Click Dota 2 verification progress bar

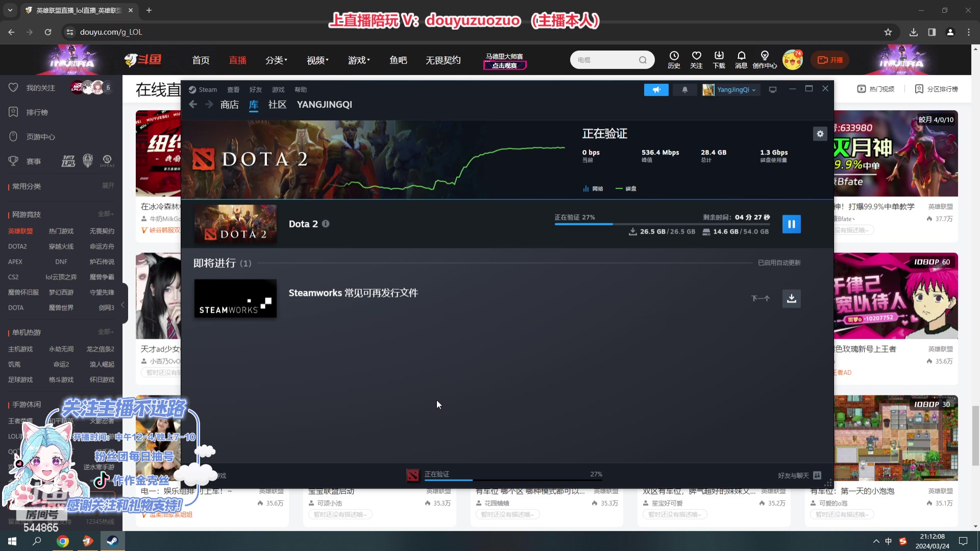662,224
